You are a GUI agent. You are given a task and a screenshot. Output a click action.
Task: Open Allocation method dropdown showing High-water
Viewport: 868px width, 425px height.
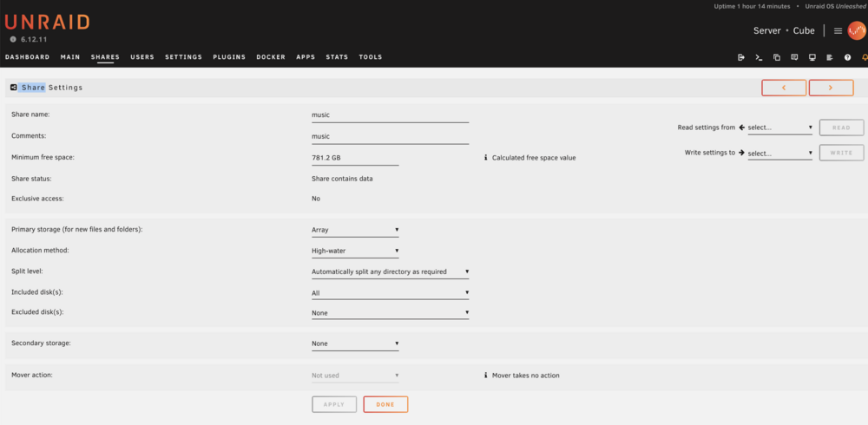355,251
